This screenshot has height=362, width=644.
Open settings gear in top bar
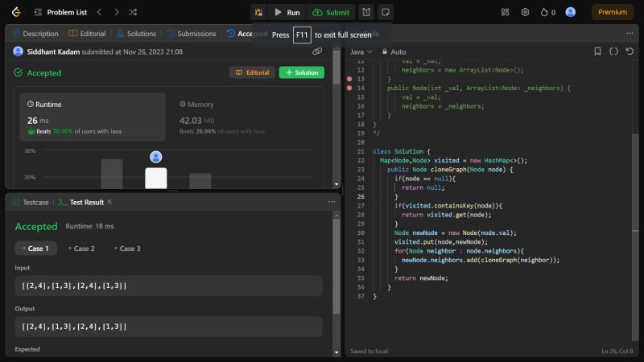525,12
